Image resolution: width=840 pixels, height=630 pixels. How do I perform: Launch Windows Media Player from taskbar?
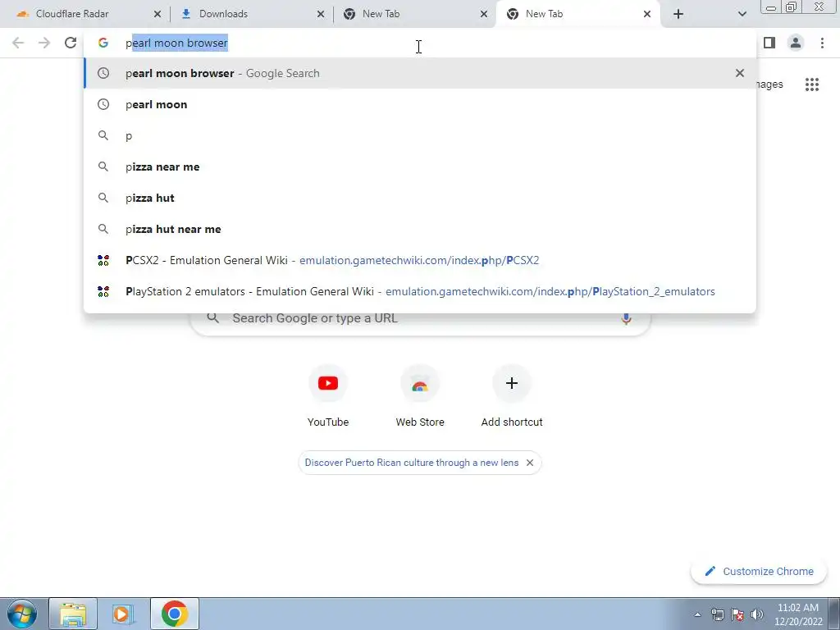123,614
